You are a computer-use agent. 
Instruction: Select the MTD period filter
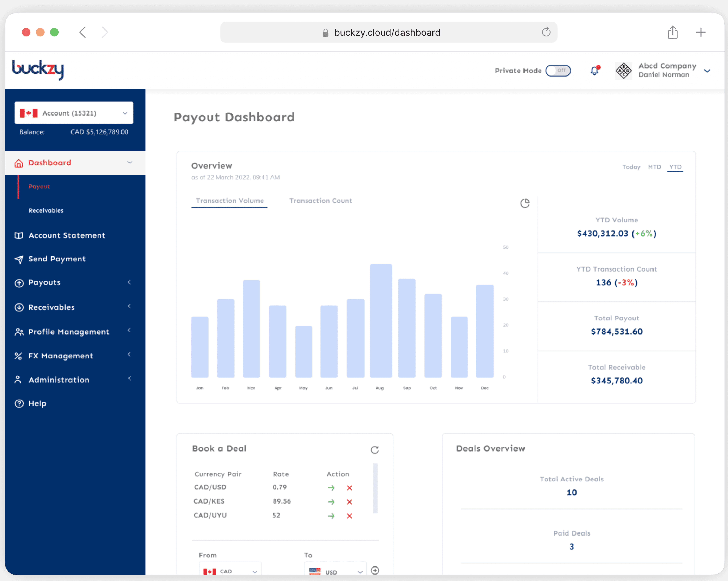[x=654, y=167]
